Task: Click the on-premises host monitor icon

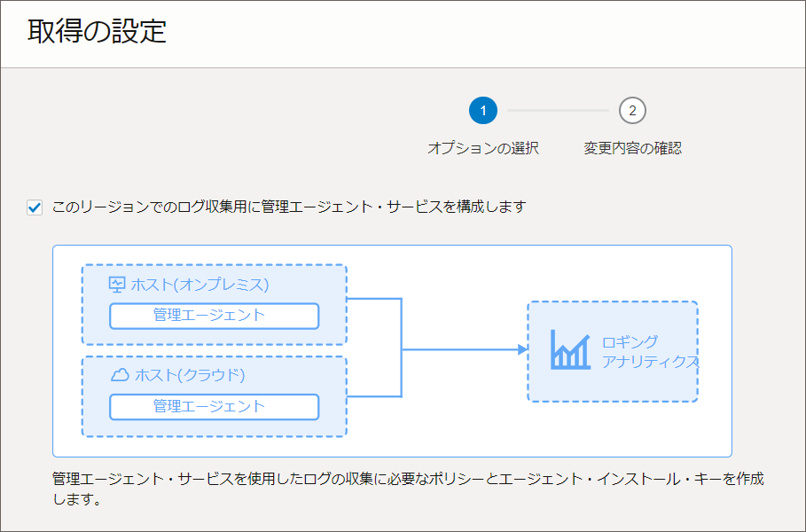Action: tap(115, 285)
